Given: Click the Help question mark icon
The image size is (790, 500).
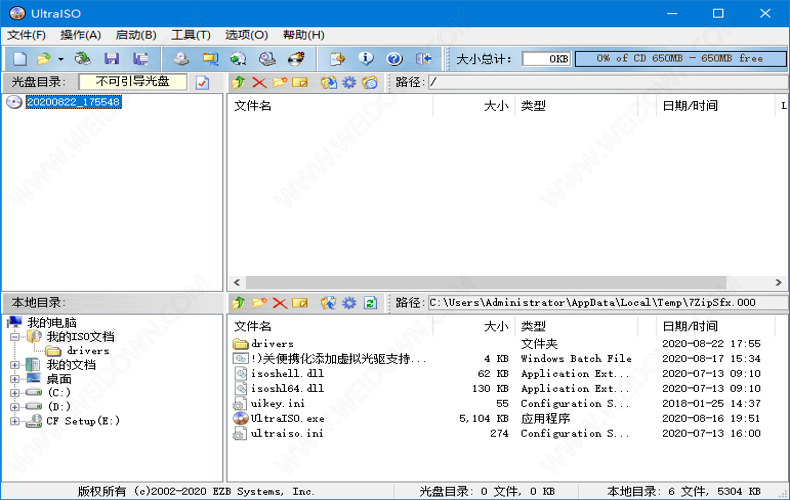Looking at the screenshot, I should [394, 59].
